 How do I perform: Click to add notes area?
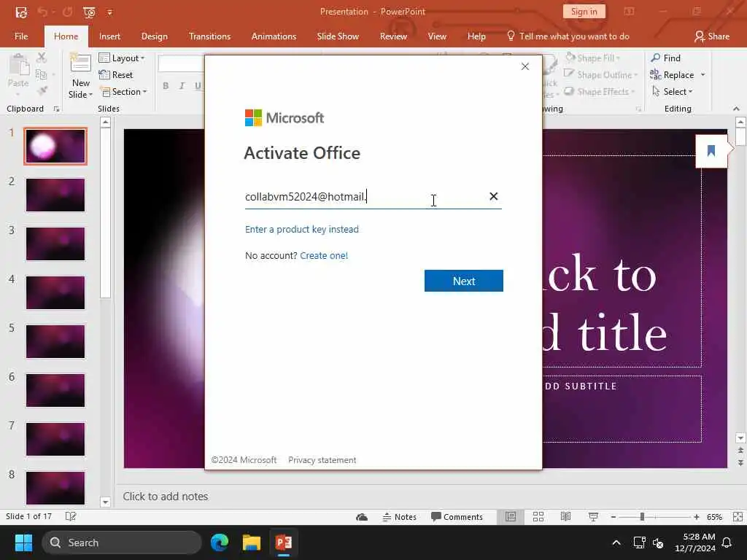tap(166, 496)
